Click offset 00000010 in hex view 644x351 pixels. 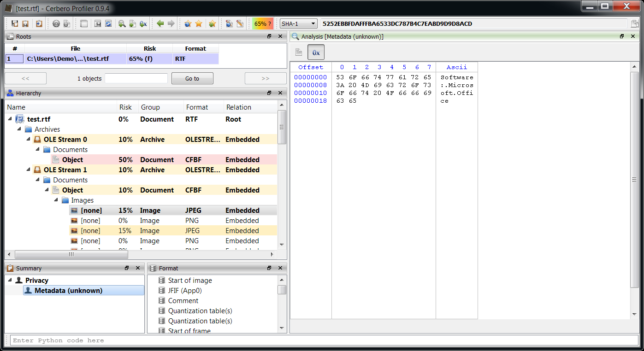click(311, 93)
